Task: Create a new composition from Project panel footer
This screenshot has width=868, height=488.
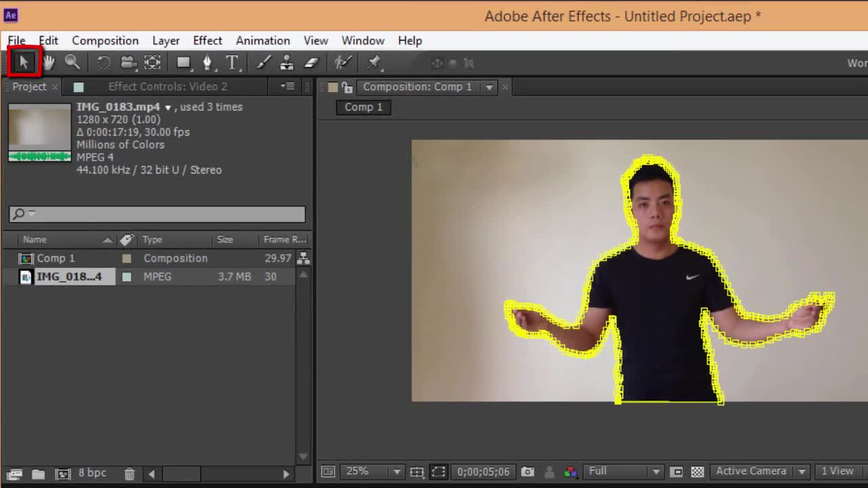Action: click(x=62, y=474)
